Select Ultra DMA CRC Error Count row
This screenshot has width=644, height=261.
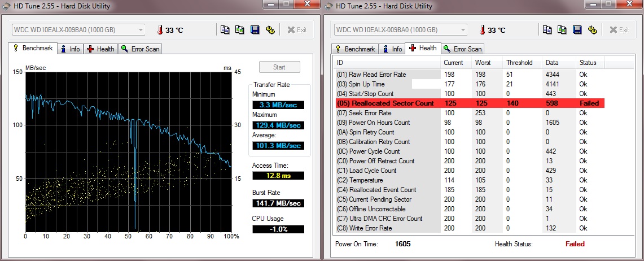click(x=470, y=218)
